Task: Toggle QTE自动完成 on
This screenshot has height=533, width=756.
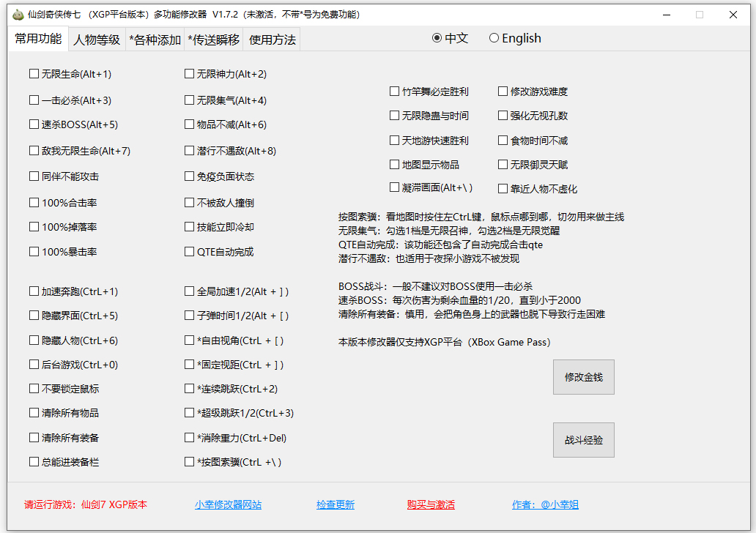Action: pos(189,251)
